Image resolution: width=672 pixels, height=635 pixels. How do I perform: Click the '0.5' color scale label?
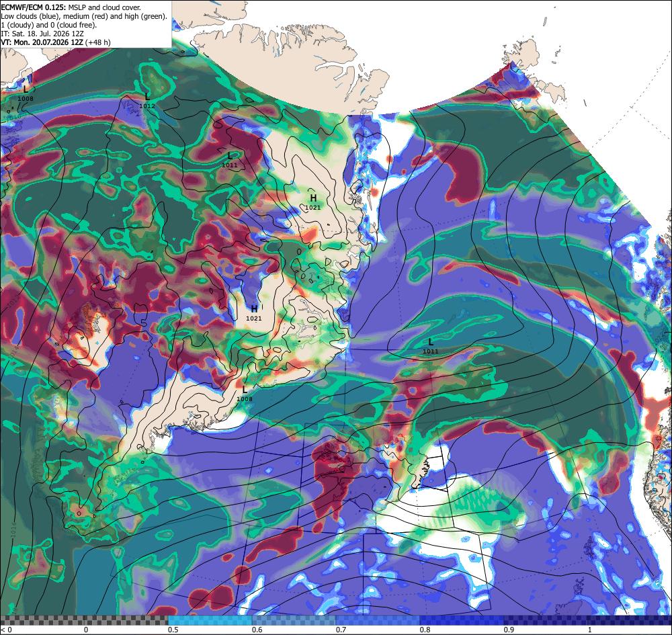pyautogui.click(x=173, y=630)
